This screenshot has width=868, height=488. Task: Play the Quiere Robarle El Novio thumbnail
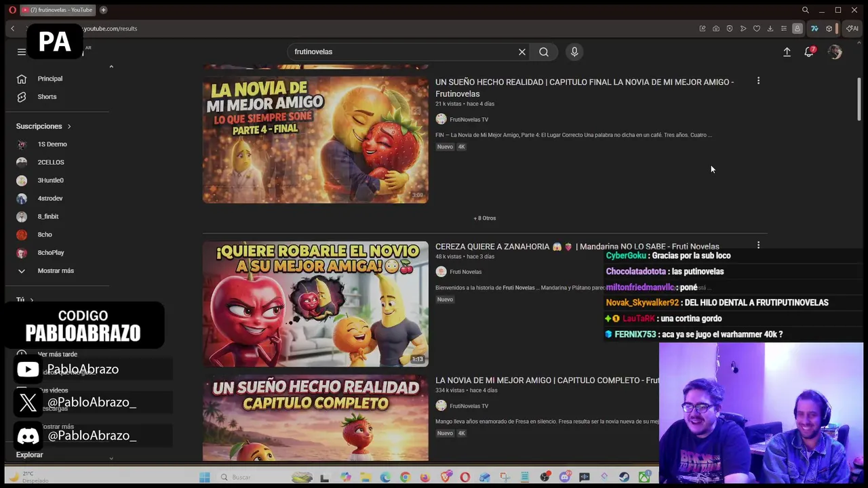[315, 304]
